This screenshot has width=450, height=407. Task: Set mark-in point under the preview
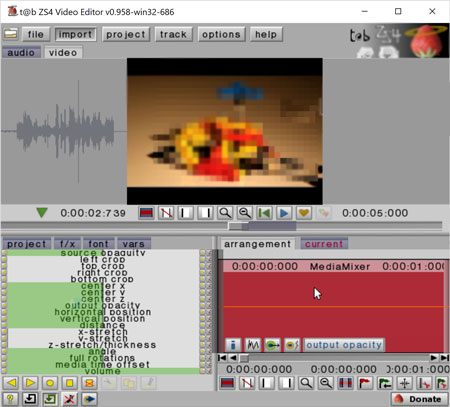(x=185, y=213)
